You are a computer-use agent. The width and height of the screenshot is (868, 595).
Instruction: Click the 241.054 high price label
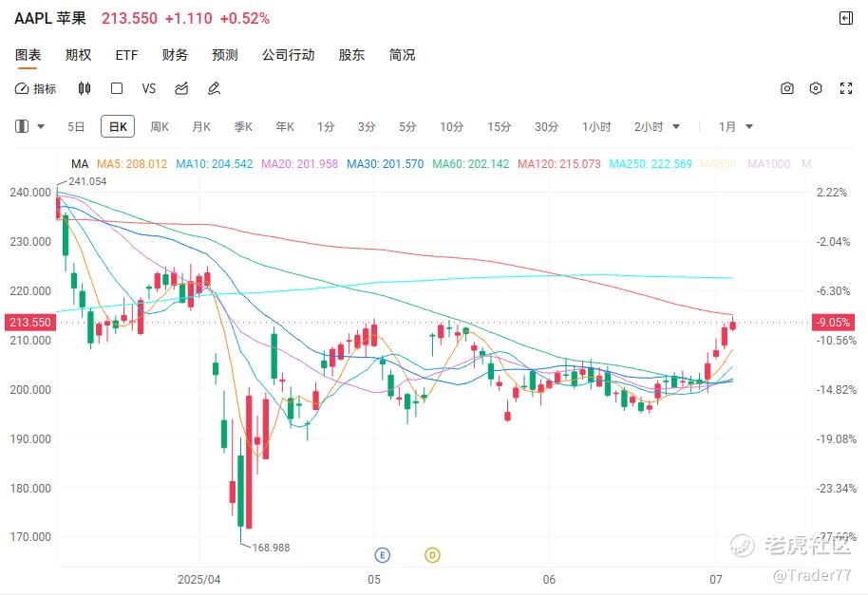click(x=87, y=181)
